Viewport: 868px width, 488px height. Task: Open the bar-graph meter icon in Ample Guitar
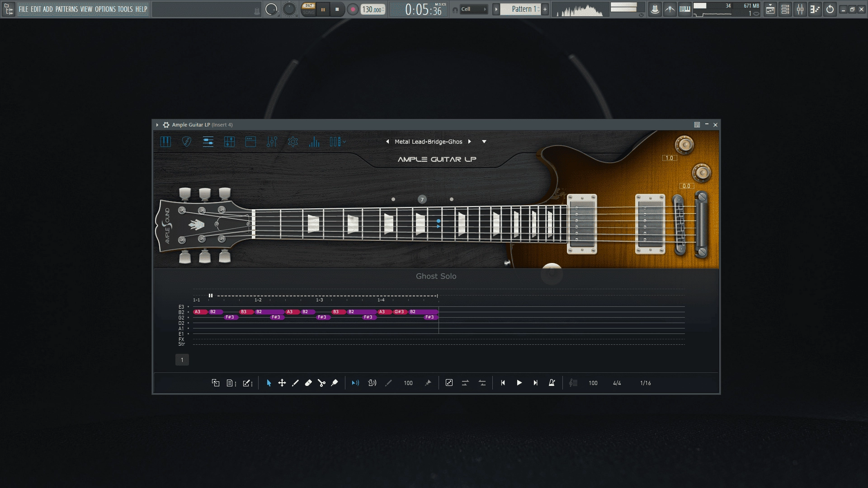[x=314, y=142]
